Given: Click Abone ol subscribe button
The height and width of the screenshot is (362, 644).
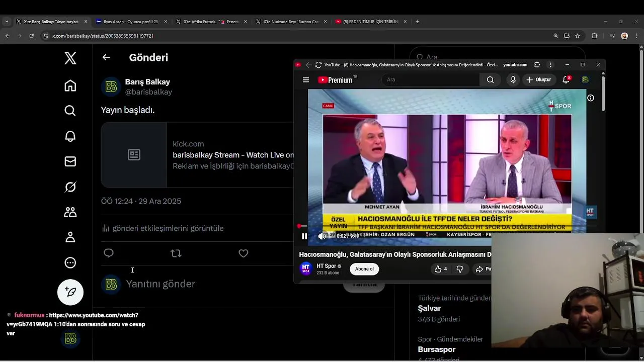Looking at the screenshot, I should coord(364,269).
